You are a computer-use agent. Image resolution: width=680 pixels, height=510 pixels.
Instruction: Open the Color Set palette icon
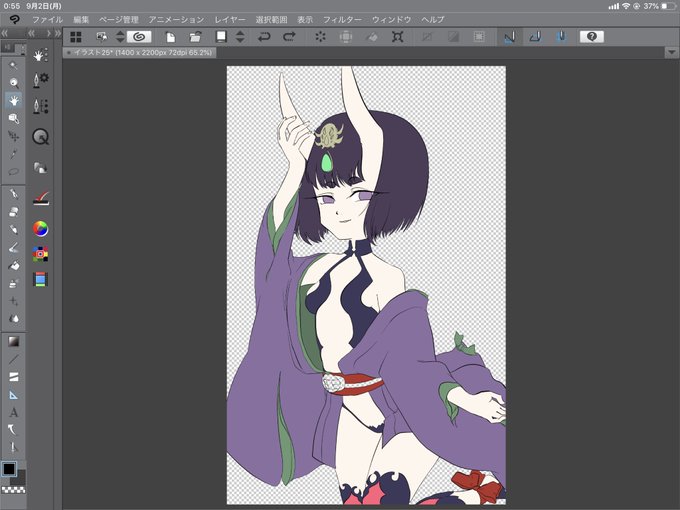coord(40,254)
